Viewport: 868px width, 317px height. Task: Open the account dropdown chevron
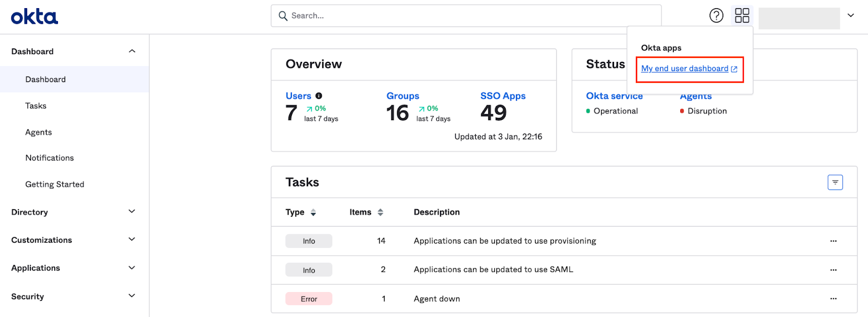tap(851, 16)
